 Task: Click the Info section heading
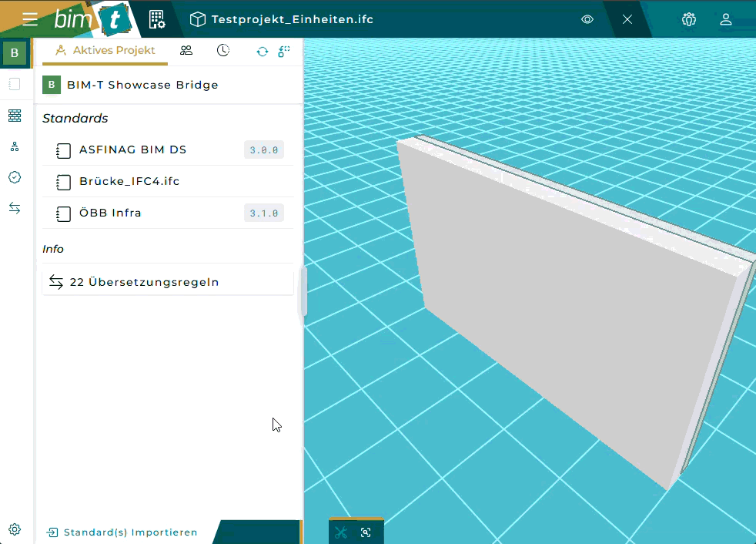53,249
